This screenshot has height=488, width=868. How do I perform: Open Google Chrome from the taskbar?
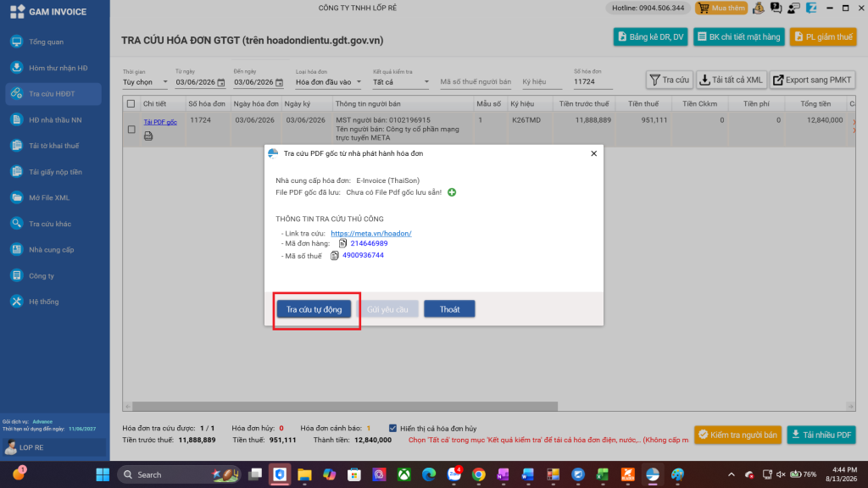479,474
